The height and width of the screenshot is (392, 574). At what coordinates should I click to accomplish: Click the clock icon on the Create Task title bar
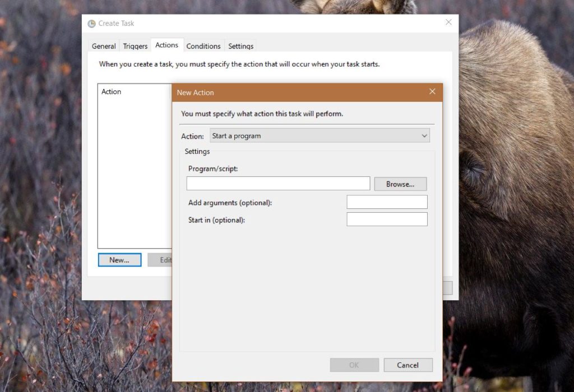[x=91, y=24]
